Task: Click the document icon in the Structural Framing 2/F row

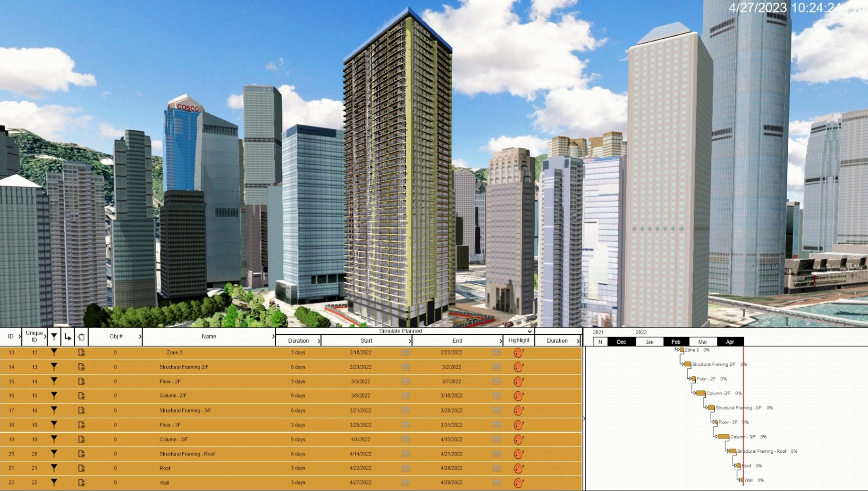Action: [81, 367]
